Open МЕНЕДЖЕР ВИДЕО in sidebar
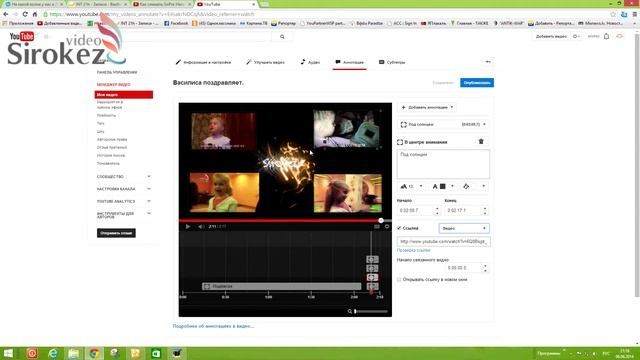Image resolution: width=640 pixels, height=360 pixels. (113, 84)
